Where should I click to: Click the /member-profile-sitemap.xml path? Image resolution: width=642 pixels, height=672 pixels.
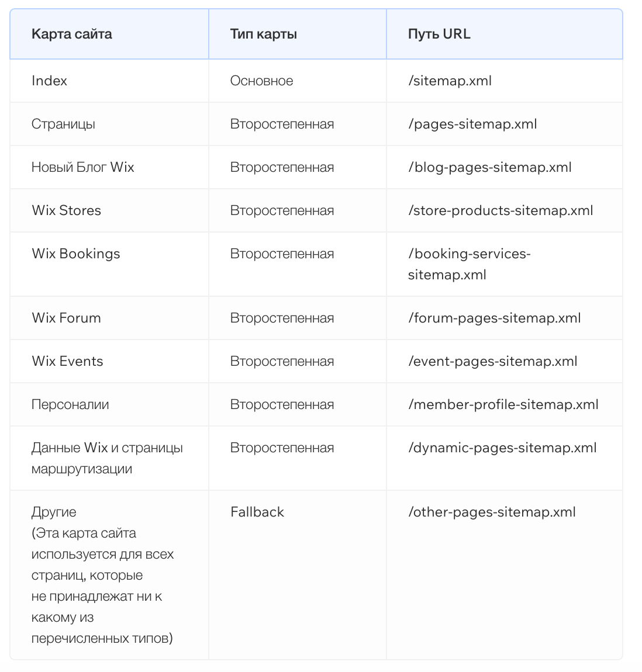click(x=503, y=404)
